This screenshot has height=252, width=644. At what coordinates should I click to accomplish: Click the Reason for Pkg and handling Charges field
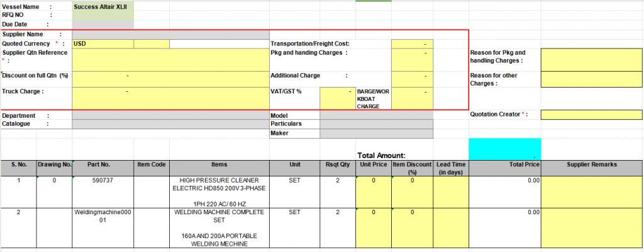point(591,59)
